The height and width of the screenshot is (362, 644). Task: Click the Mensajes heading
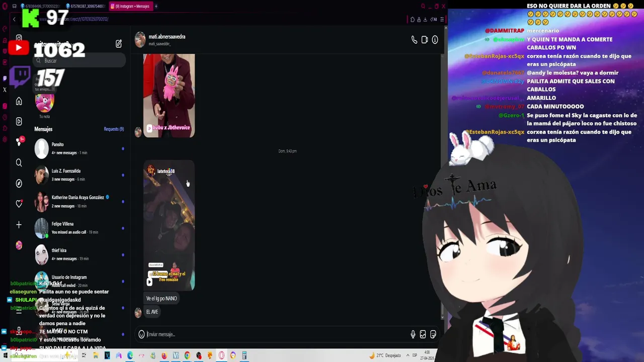coord(43,129)
